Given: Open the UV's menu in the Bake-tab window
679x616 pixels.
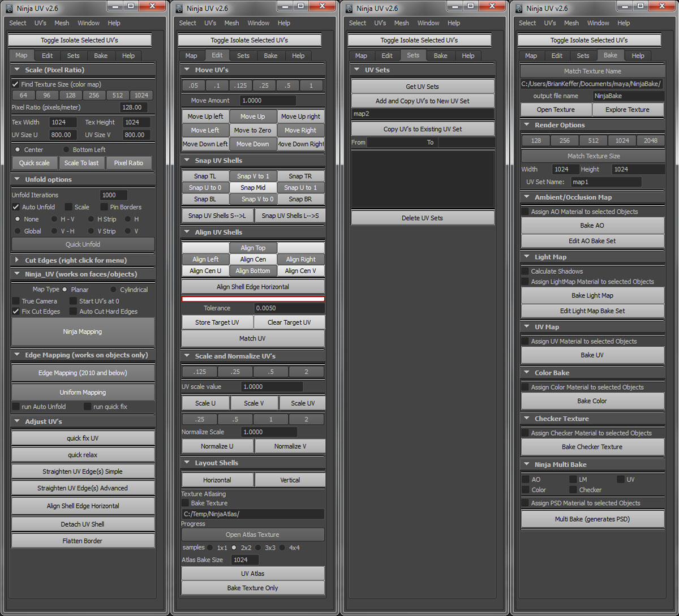Looking at the screenshot, I should (x=550, y=23).
